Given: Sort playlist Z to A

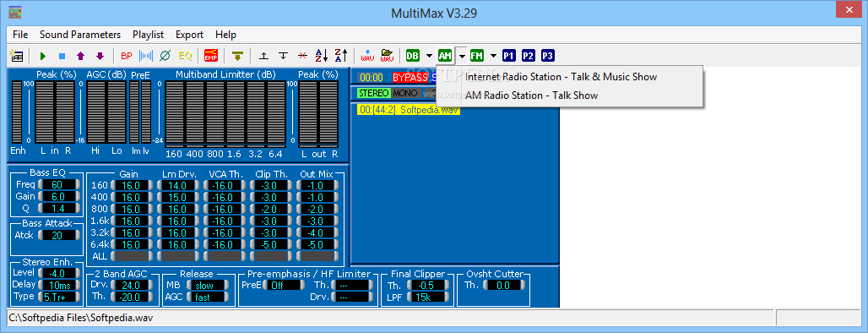Looking at the screenshot, I should [x=341, y=56].
